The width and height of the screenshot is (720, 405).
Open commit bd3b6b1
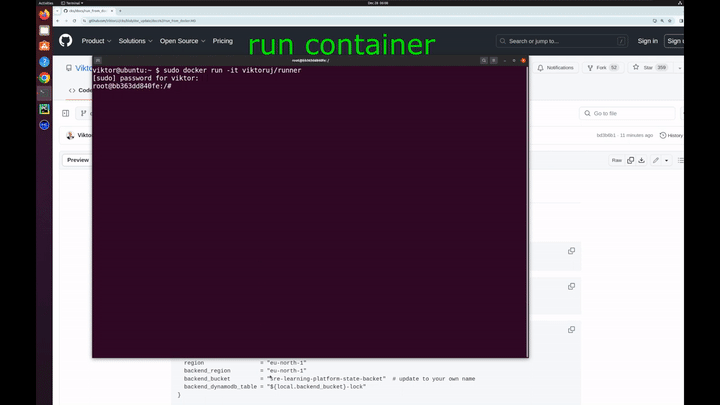[x=606, y=135]
